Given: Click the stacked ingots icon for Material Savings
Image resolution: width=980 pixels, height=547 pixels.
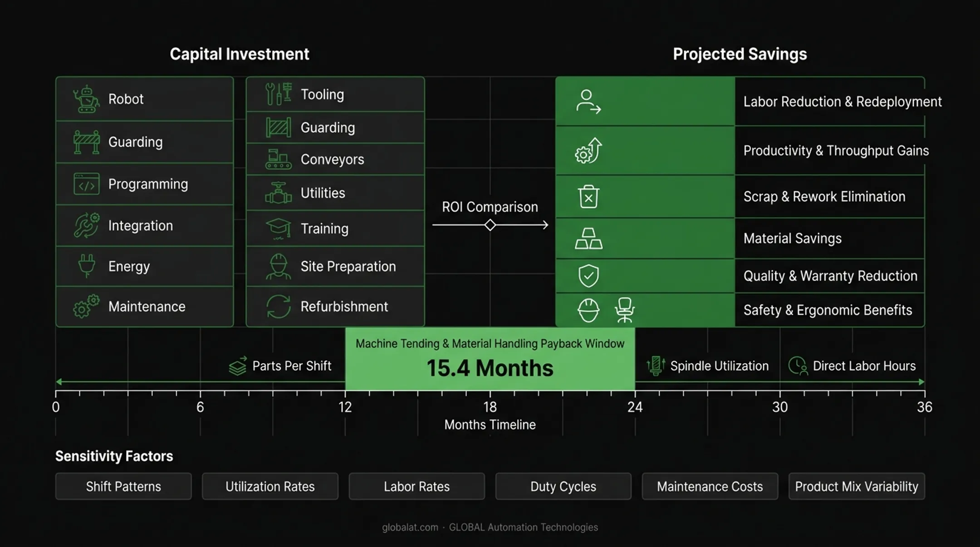Looking at the screenshot, I should tap(588, 239).
